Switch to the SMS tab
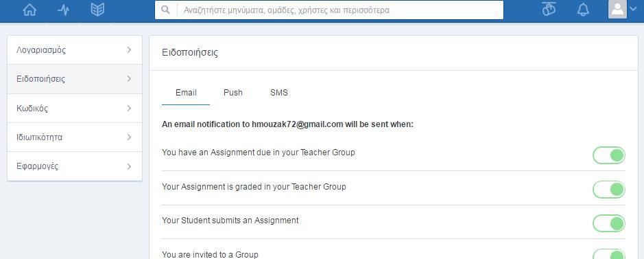The height and width of the screenshot is (259, 644). coord(279,93)
